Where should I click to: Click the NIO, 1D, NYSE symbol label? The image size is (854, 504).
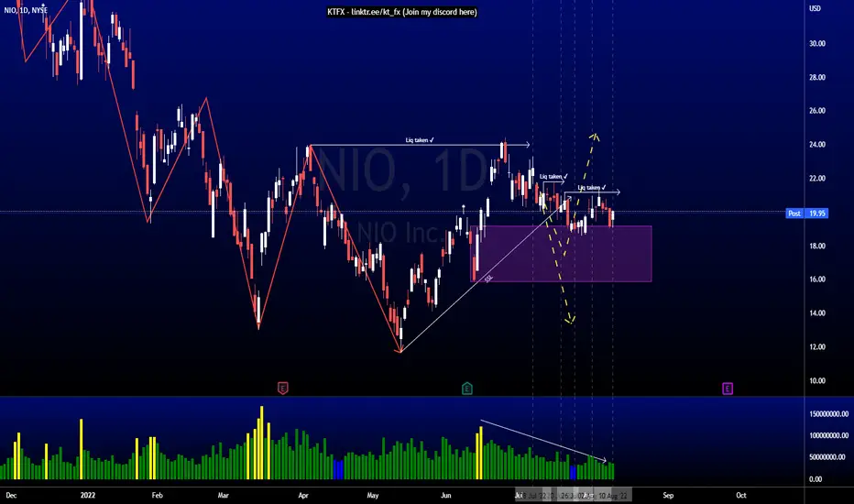coord(27,10)
